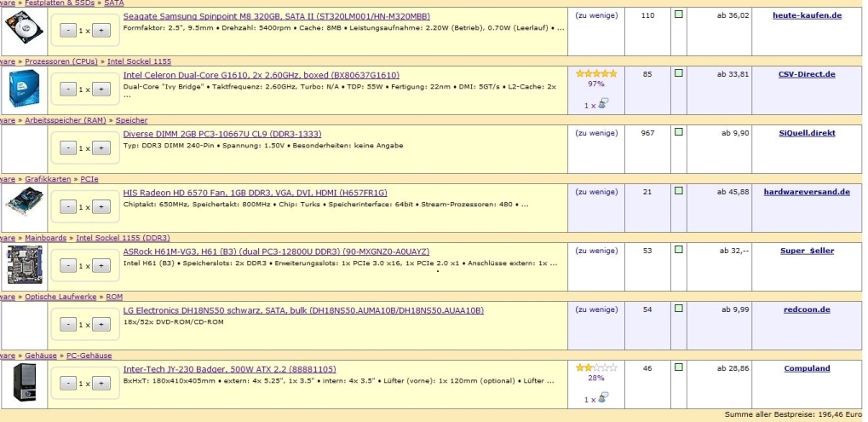Open the Gehäuse breadcrumb category
The height and width of the screenshot is (422, 868).
tap(40, 356)
